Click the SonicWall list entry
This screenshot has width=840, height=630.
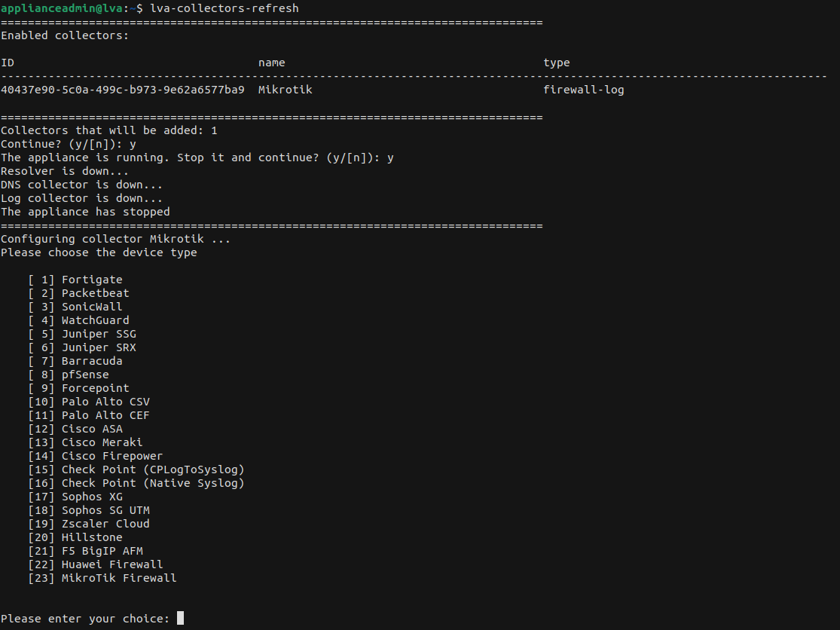point(91,307)
